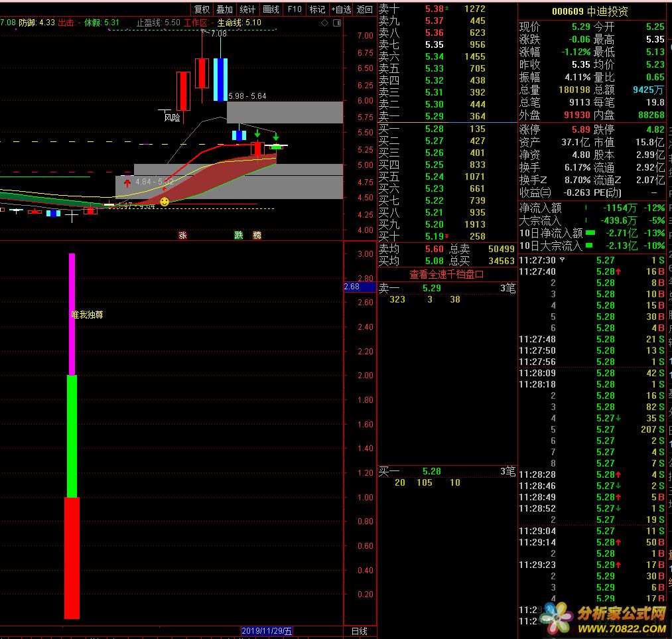The width and height of the screenshot is (672, 639).
Task: Click the red segment of indicator bar
Action: point(72,558)
